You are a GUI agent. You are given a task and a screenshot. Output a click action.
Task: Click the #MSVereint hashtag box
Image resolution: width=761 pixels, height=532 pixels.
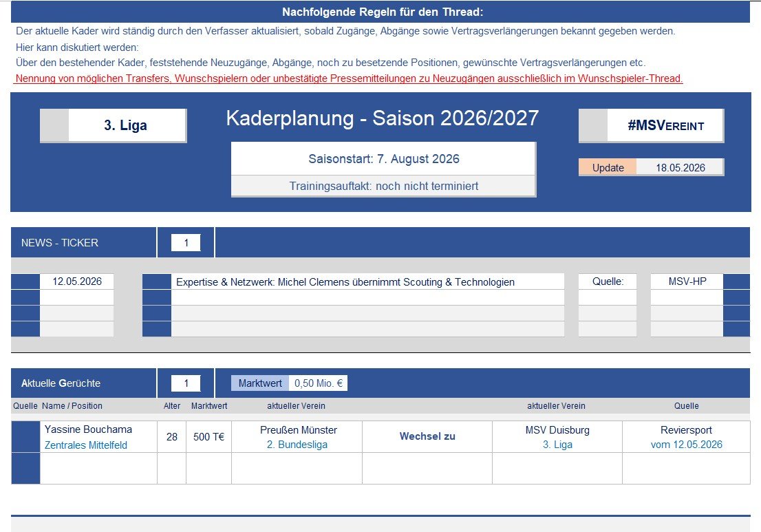(x=652, y=126)
